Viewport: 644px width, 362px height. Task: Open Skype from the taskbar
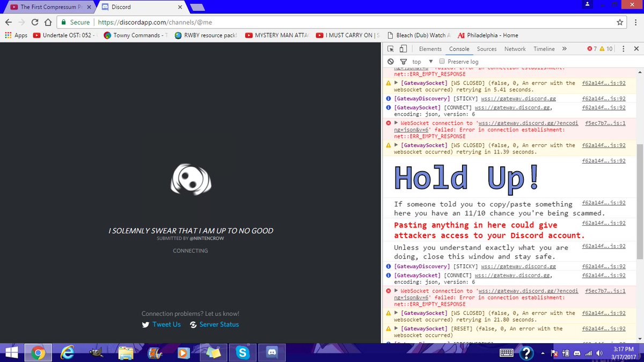pyautogui.click(x=243, y=352)
